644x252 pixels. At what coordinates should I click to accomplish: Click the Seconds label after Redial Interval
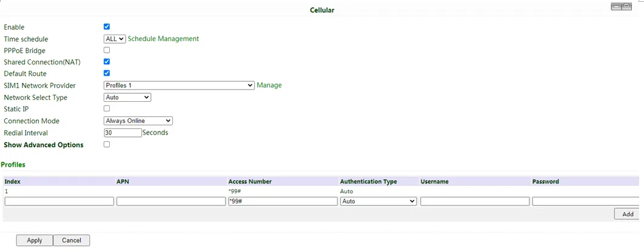[155, 133]
